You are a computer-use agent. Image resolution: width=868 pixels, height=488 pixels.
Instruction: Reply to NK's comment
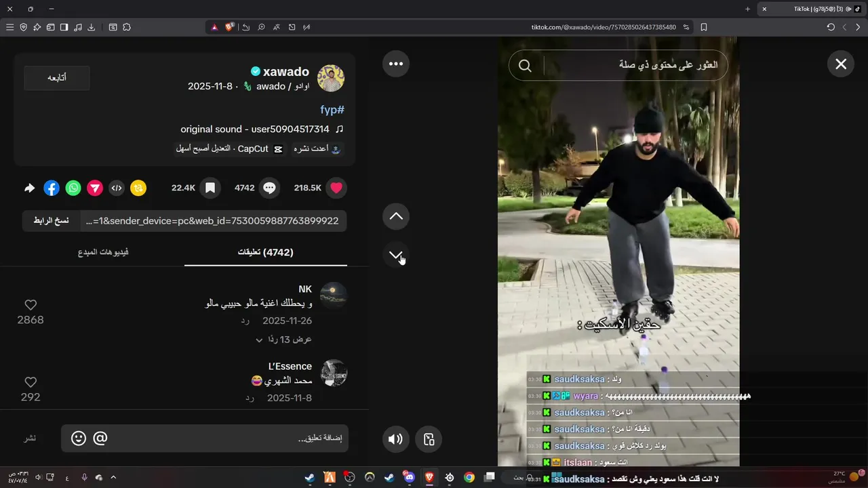(x=245, y=321)
